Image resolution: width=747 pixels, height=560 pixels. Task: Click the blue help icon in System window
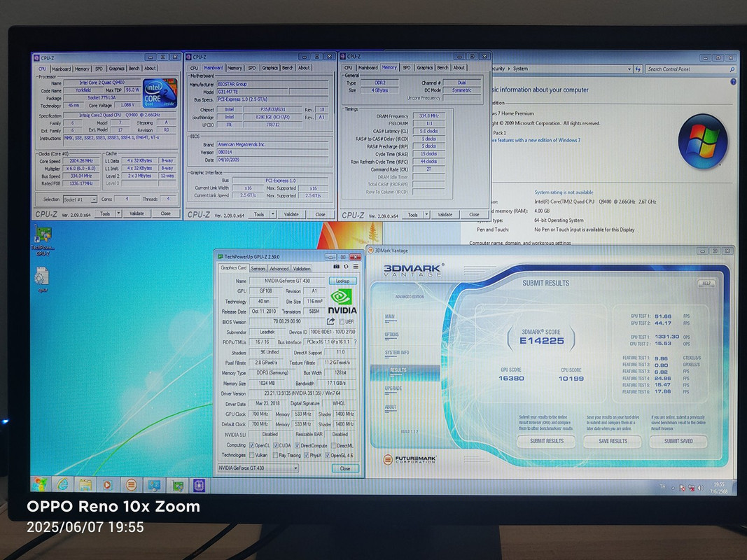(x=733, y=82)
